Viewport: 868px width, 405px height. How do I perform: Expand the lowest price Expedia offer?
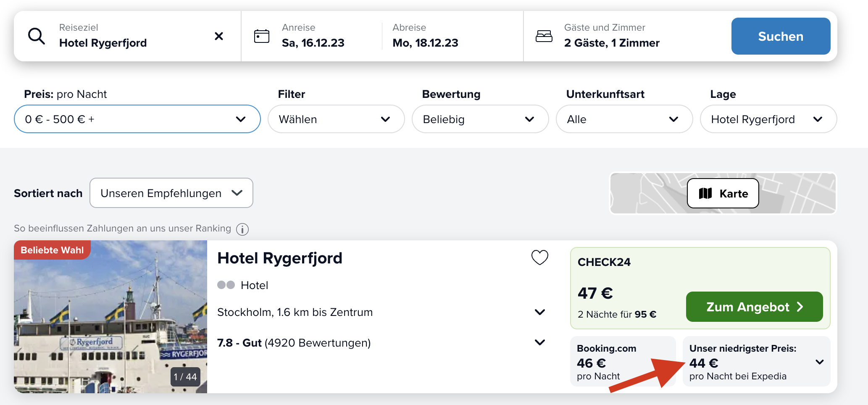click(757, 361)
